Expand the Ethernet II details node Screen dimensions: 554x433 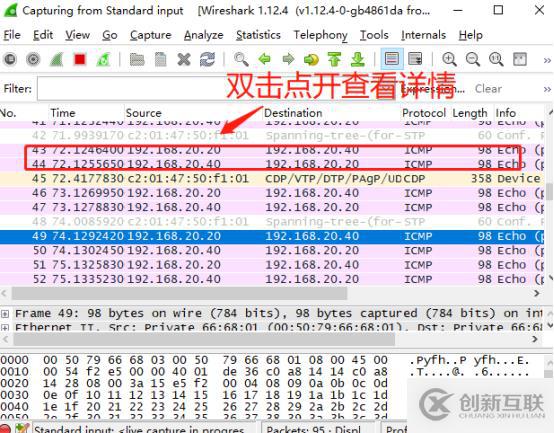(x=5, y=327)
